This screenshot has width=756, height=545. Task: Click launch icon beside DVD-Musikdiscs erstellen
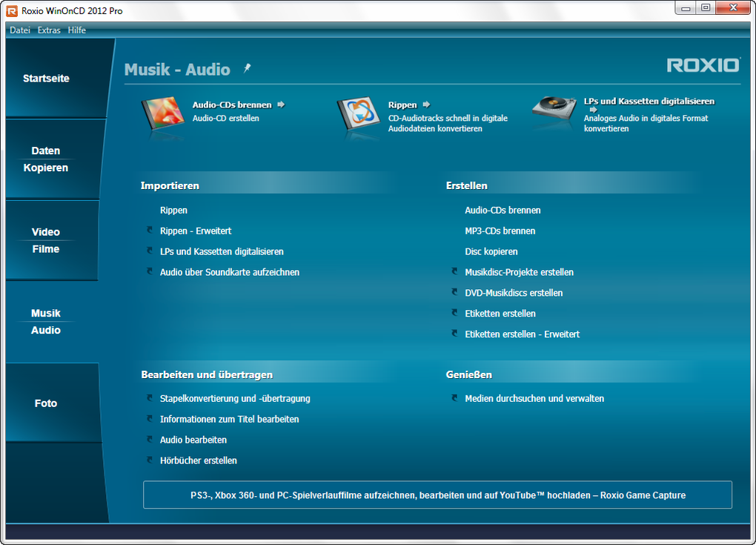pyautogui.click(x=454, y=292)
